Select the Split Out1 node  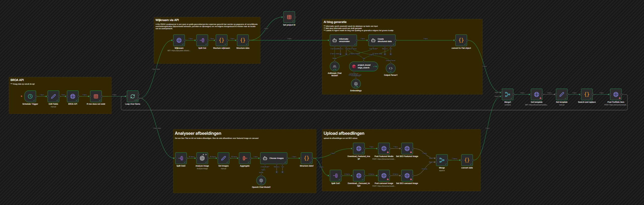point(336,176)
